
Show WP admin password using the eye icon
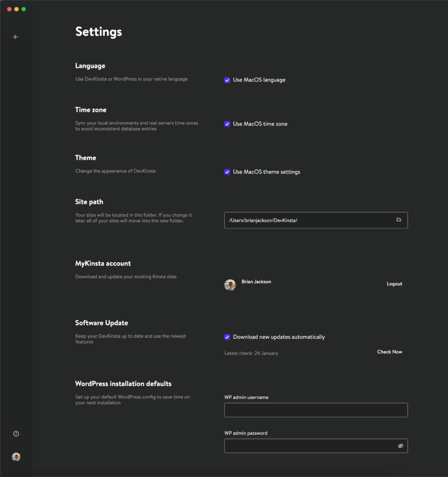tap(400, 446)
